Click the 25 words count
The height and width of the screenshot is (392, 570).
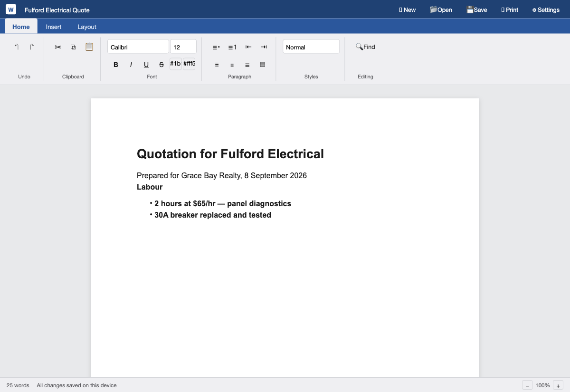(18, 385)
